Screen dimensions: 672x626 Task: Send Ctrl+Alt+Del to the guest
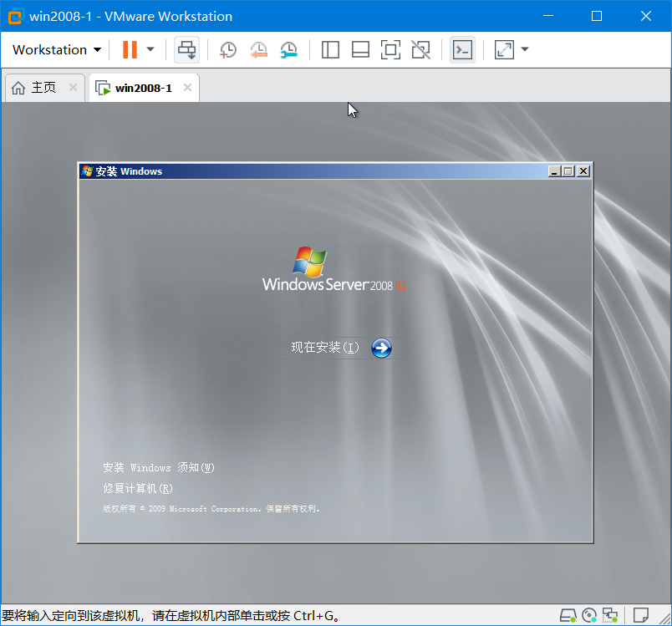pos(462,49)
